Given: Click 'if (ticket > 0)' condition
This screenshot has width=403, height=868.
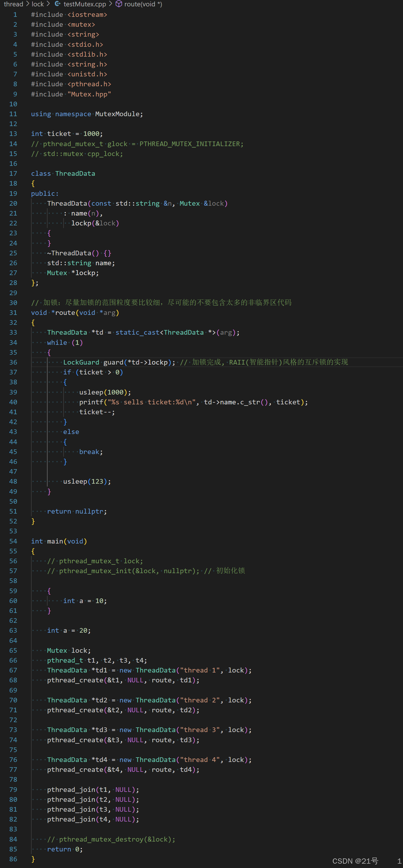Looking at the screenshot, I should click(x=93, y=372).
